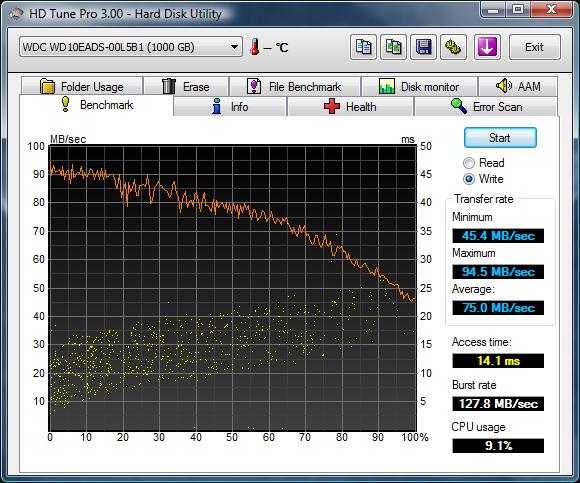
Task: Open the Folder Usage tab
Action: (82, 86)
